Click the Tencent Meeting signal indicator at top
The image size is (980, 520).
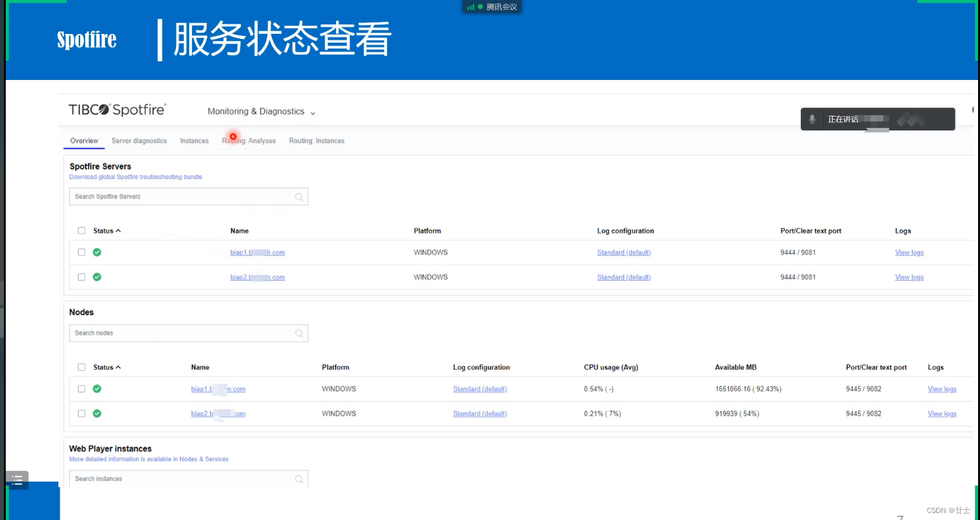471,7
